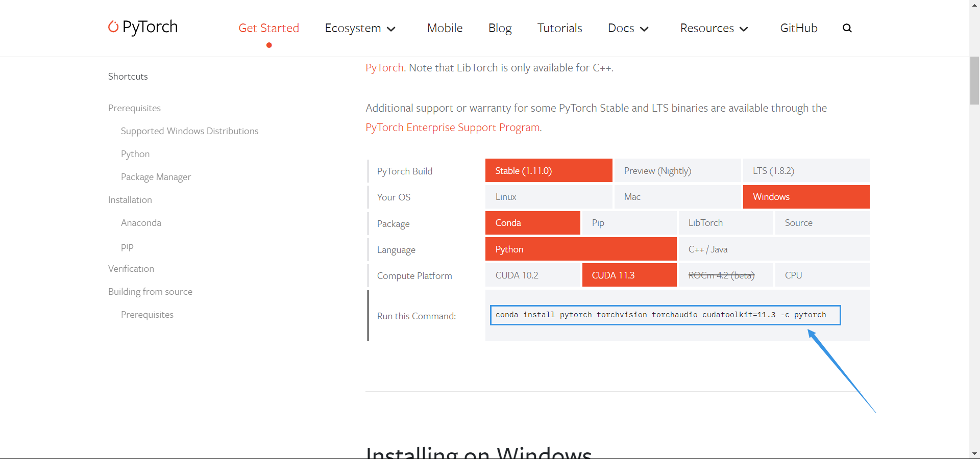The width and height of the screenshot is (980, 459).
Task: Click the conda install command text
Action: coord(661,315)
